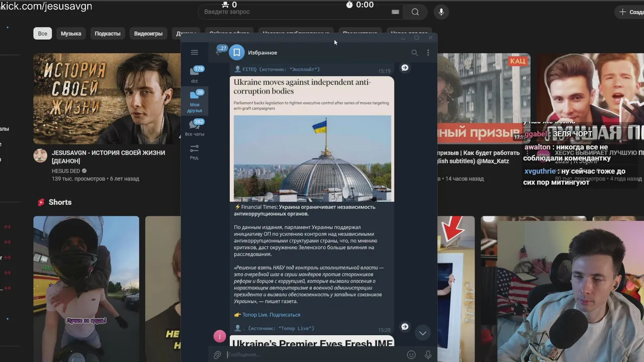Click the Избранное bookmark avatar icon
The height and width of the screenshot is (362, 644).
point(236,52)
